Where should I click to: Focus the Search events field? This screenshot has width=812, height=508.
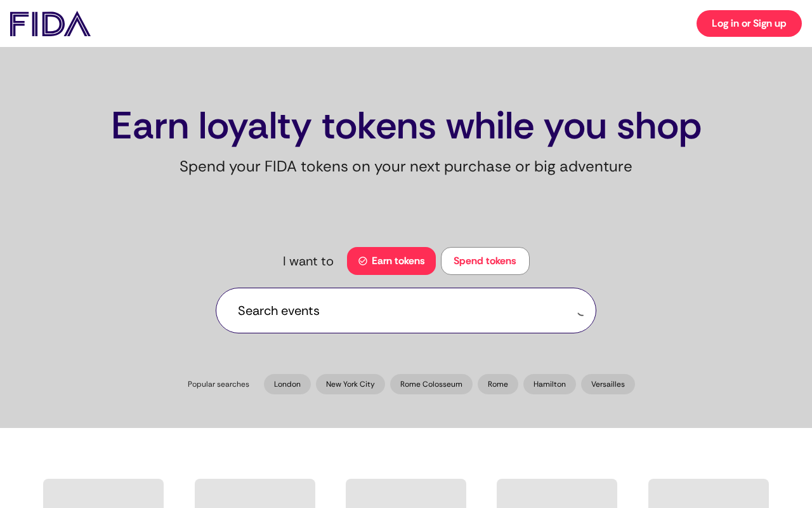406,311
